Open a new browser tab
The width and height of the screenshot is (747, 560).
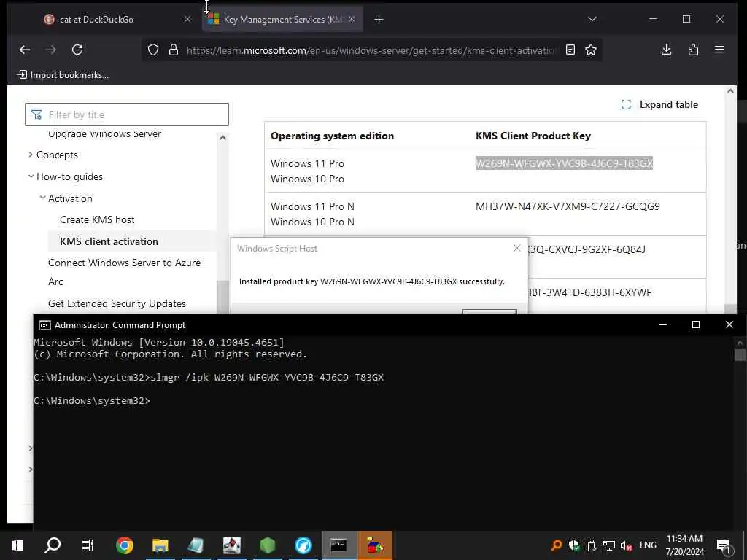coord(379,20)
